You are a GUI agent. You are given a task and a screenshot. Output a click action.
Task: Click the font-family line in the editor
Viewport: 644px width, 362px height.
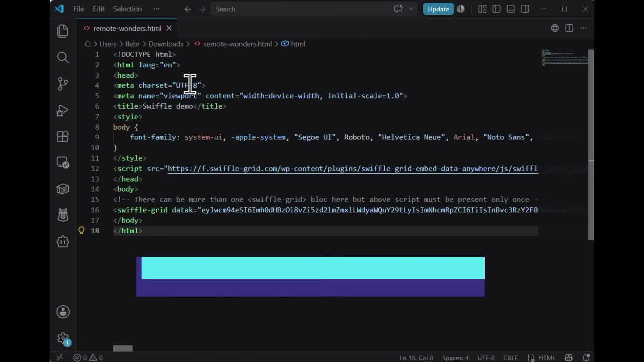pos(331,137)
